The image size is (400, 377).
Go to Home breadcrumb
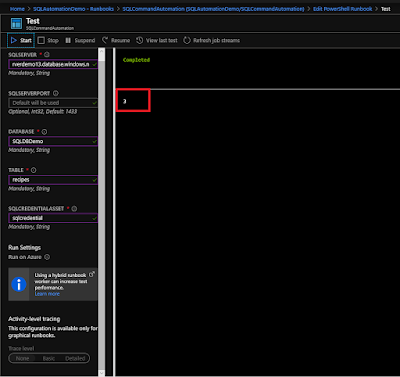point(17,9)
